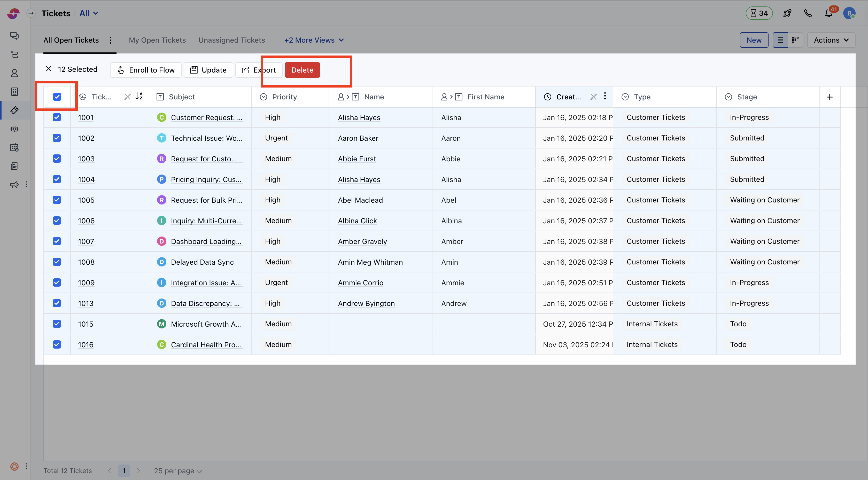Switch to board view using grid icon
The image size is (868, 480).
pos(795,40)
